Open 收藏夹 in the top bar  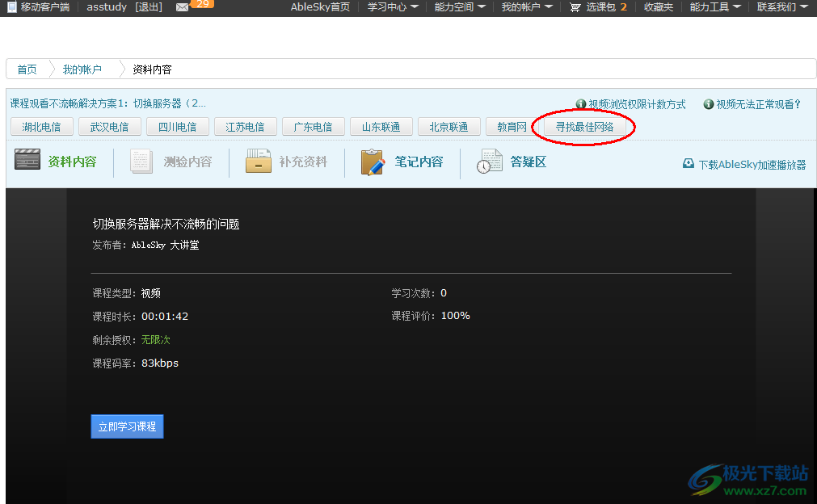[658, 6]
